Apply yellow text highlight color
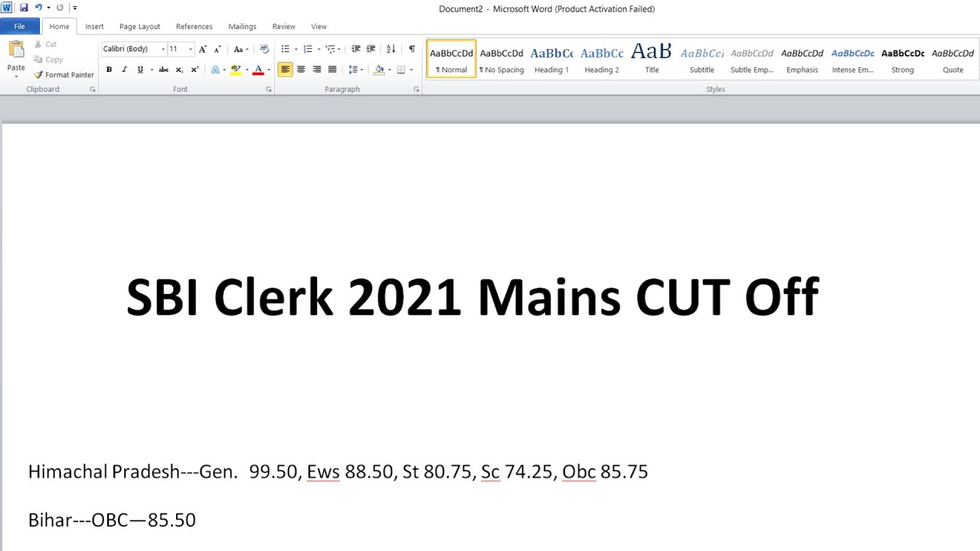This screenshot has width=980, height=551. coord(235,70)
